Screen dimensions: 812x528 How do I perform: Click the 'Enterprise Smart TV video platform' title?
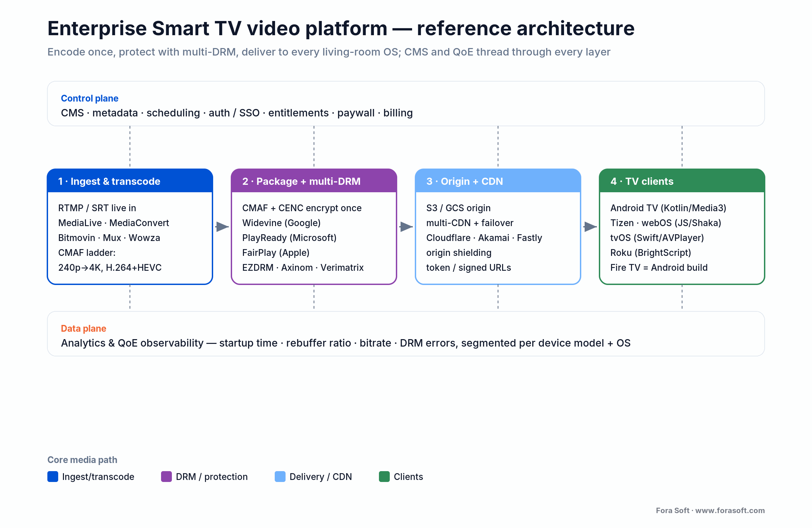pos(341,28)
